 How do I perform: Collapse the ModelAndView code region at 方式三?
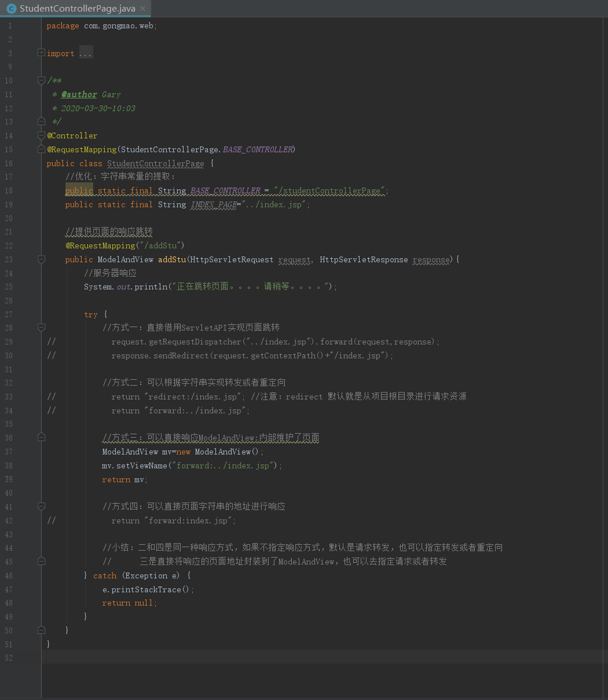(x=41, y=437)
